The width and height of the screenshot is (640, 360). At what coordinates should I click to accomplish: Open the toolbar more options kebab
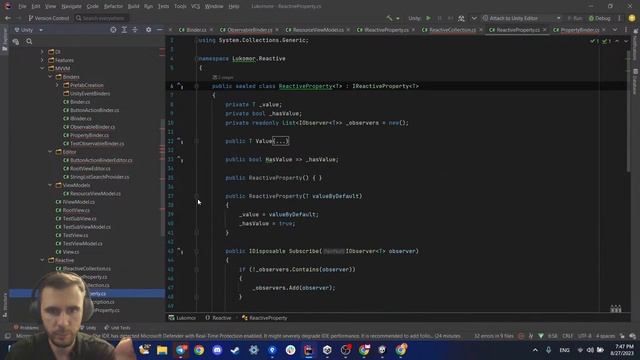(619, 18)
